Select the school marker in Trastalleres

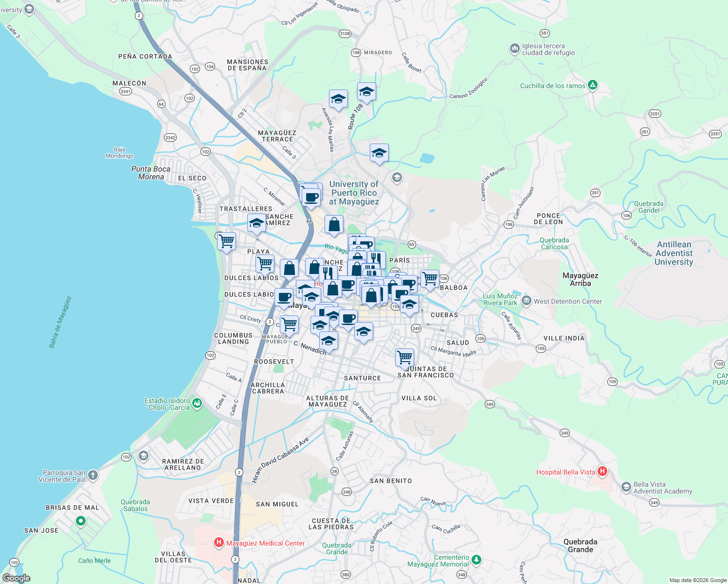(x=256, y=224)
